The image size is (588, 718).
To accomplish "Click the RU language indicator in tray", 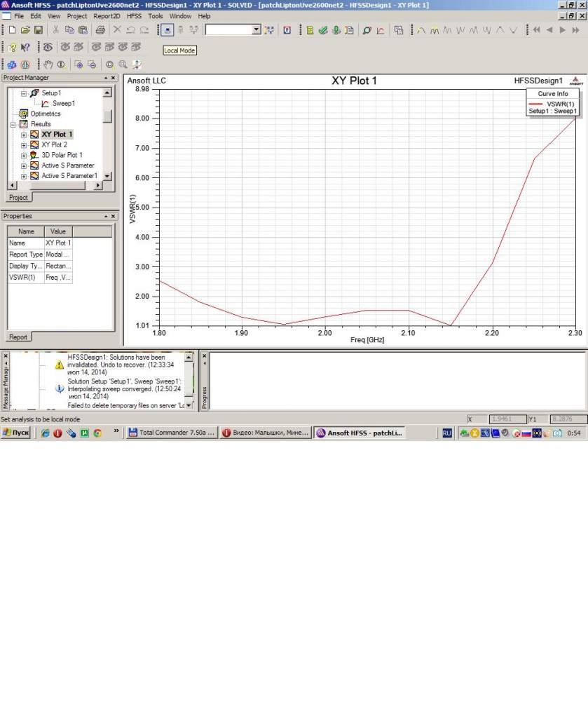I will tap(447, 433).
